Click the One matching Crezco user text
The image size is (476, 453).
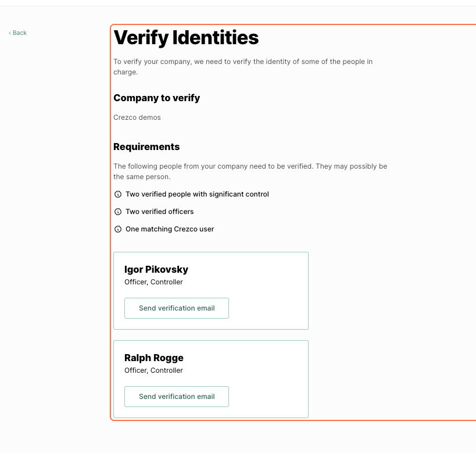[x=170, y=229]
